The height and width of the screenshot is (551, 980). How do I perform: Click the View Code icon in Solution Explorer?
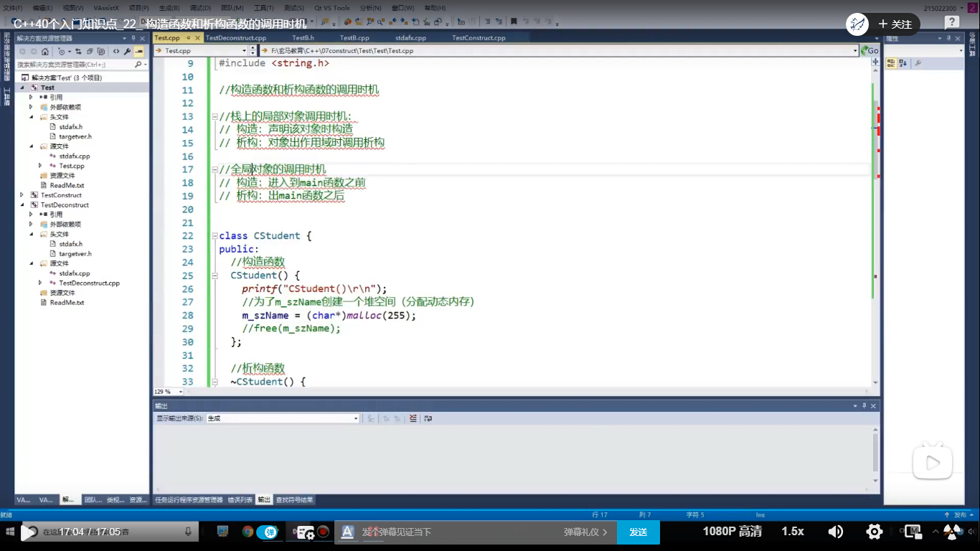point(116,52)
